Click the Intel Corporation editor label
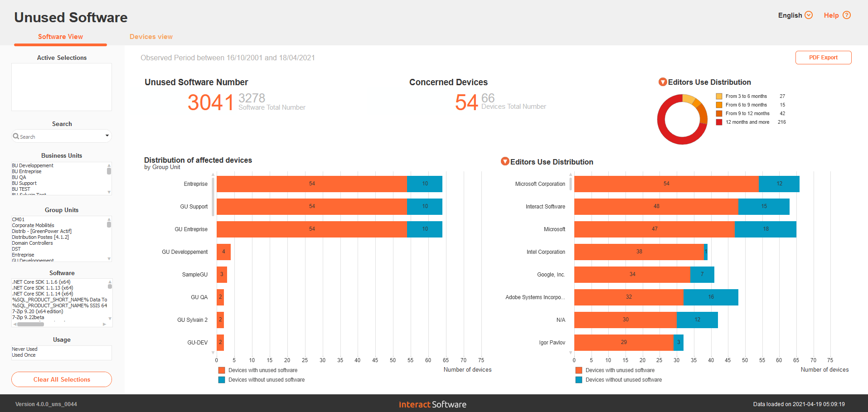Screen dimensions: 868x412 coord(546,252)
